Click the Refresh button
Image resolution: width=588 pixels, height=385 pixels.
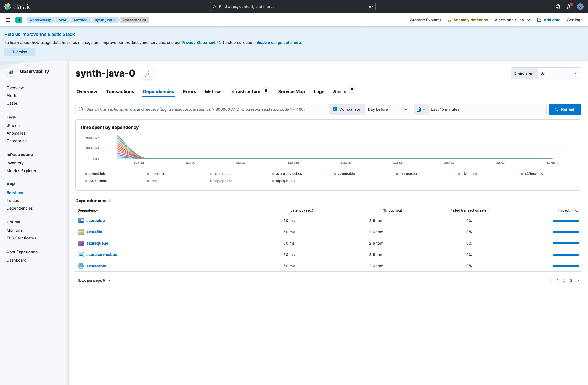565,109
